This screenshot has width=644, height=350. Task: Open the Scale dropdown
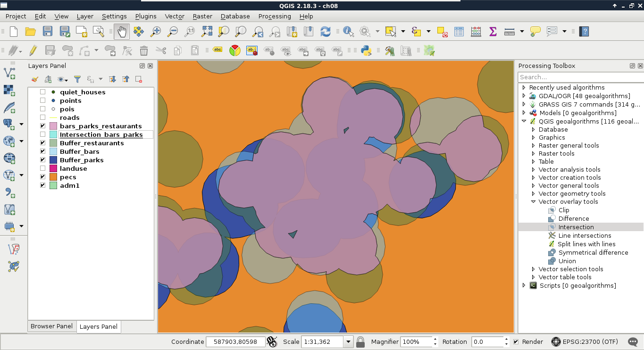tap(349, 342)
